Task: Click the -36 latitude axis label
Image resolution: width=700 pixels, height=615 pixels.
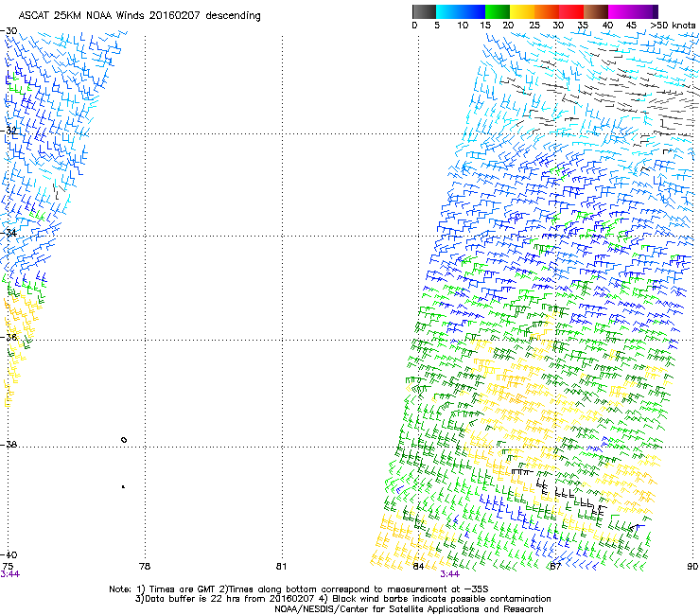Action: click(9, 337)
